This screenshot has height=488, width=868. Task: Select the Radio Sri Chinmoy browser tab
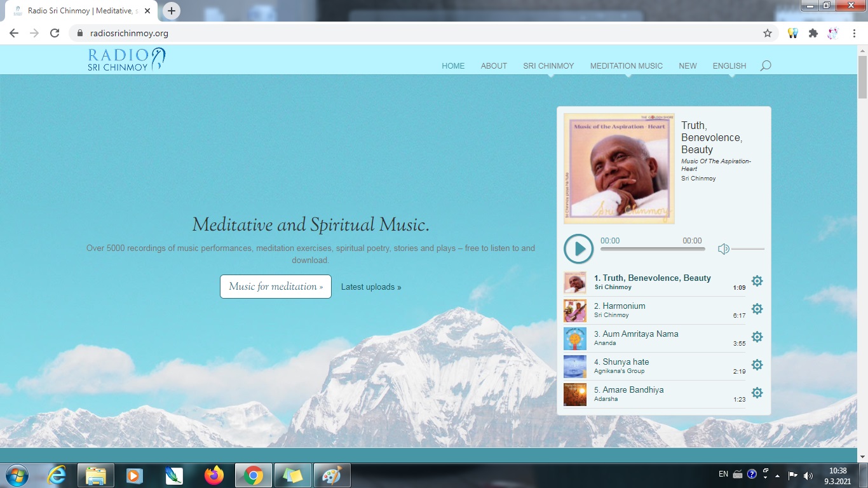point(79,11)
